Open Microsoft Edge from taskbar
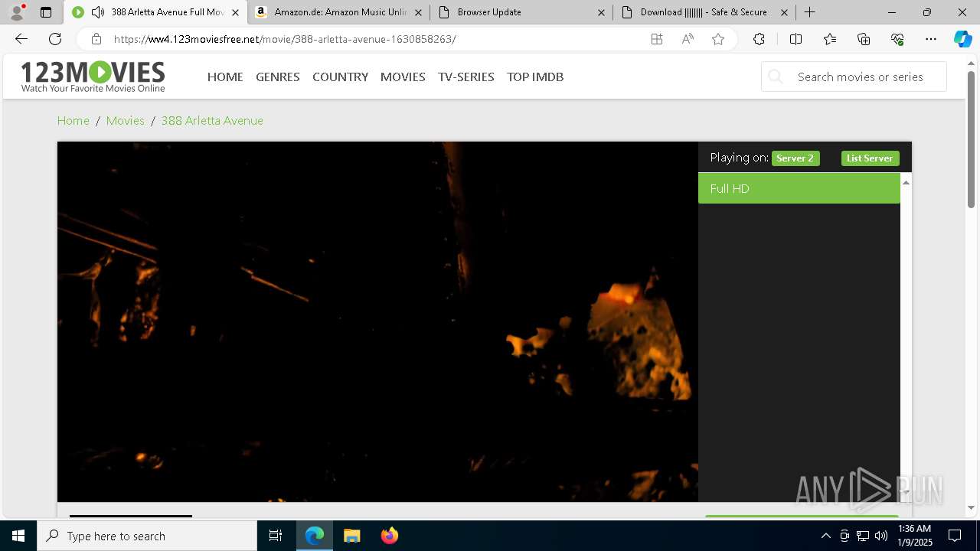The image size is (980, 551). (315, 536)
